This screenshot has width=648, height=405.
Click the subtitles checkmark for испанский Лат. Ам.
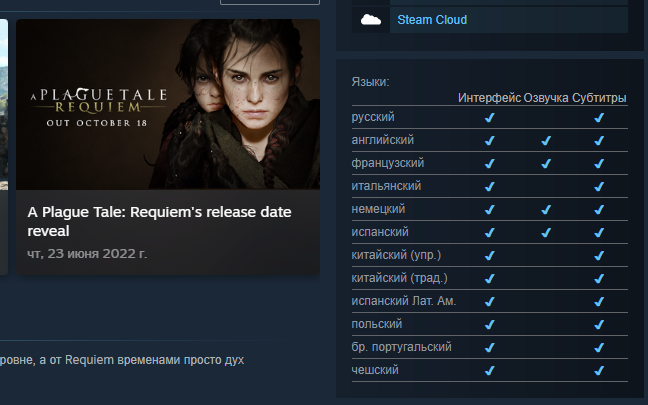[599, 301]
